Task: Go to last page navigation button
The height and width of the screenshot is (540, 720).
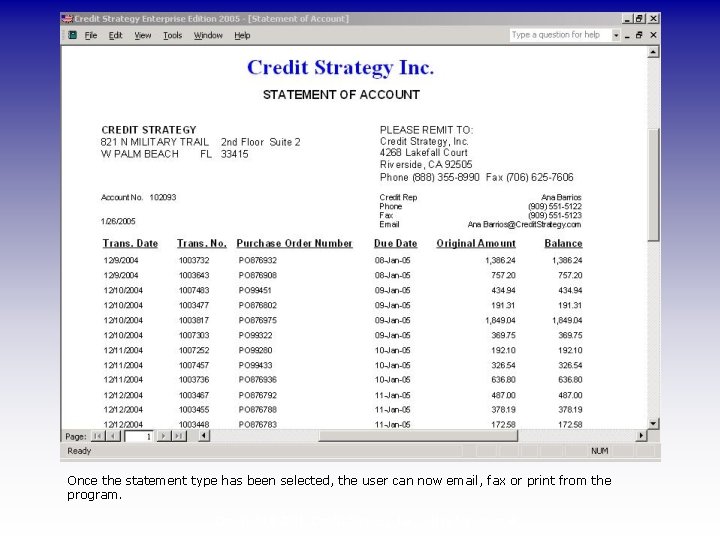Action: (179, 436)
